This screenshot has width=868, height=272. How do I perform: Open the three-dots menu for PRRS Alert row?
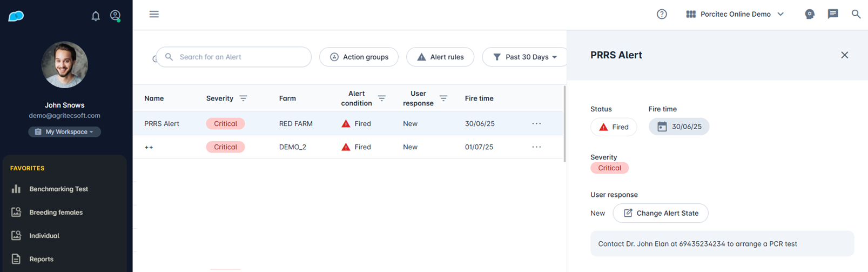(536, 124)
